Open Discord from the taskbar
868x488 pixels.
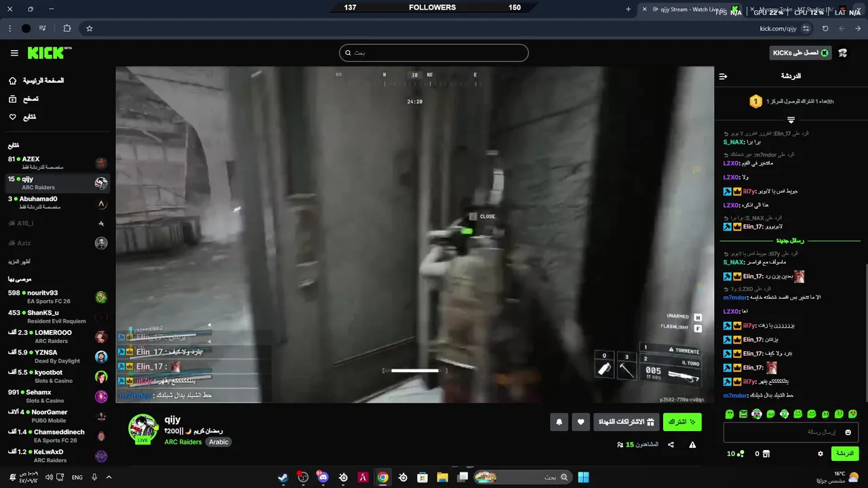point(323,477)
